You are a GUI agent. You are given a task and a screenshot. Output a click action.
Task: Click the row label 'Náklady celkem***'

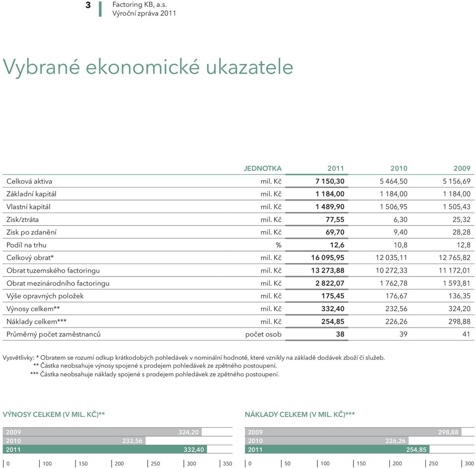point(36,322)
